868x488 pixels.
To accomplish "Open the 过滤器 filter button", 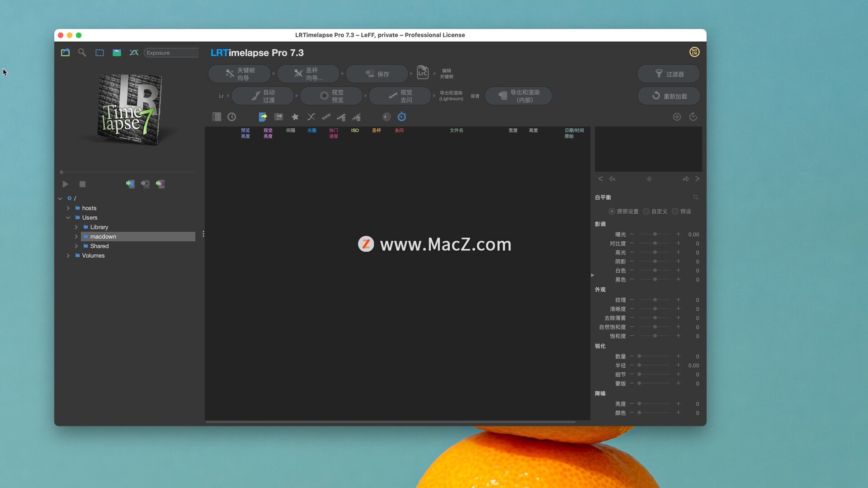I will click(x=669, y=74).
